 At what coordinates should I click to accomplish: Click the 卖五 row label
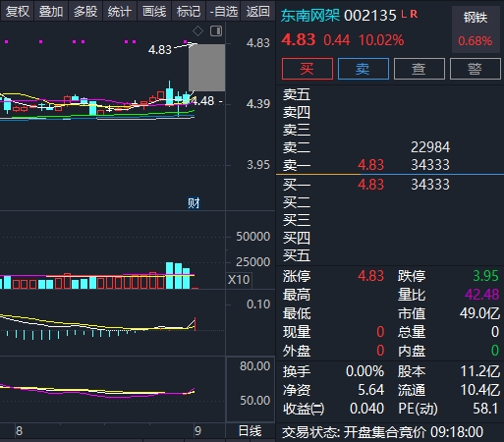(297, 94)
